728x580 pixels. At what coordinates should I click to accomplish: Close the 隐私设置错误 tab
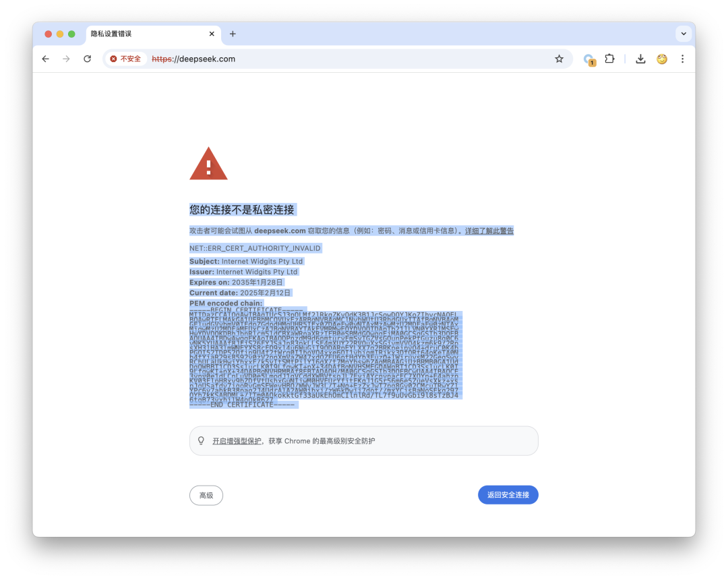point(212,34)
